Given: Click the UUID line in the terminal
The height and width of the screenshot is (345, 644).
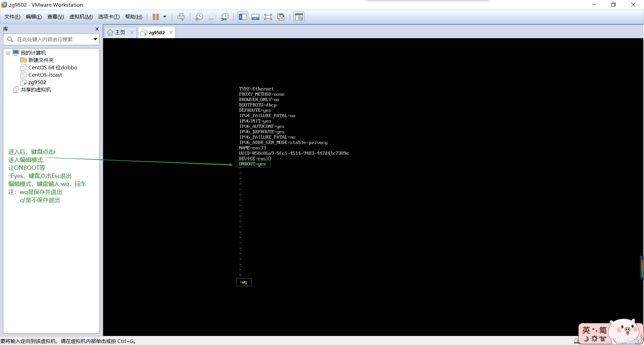Looking at the screenshot, I should [x=294, y=153].
